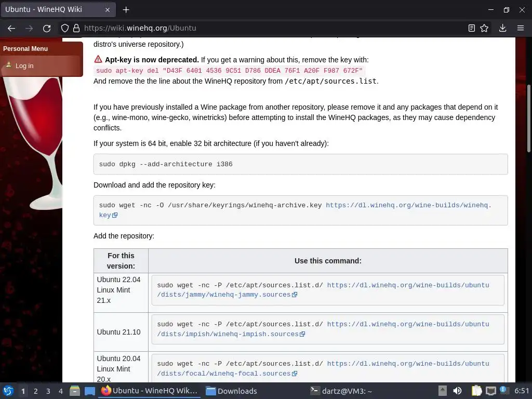Screen dimensions: 532x399
Task: Toggle reader view for this page
Action: 472,28
